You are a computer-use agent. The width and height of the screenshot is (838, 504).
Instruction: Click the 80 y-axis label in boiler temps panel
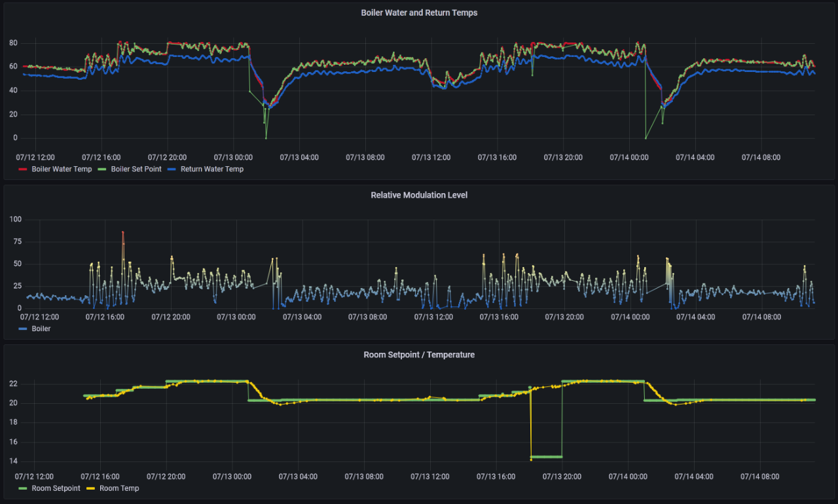pyautogui.click(x=13, y=43)
